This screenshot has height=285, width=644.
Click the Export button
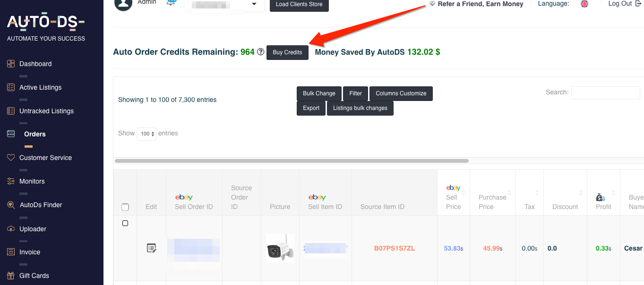click(x=311, y=108)
